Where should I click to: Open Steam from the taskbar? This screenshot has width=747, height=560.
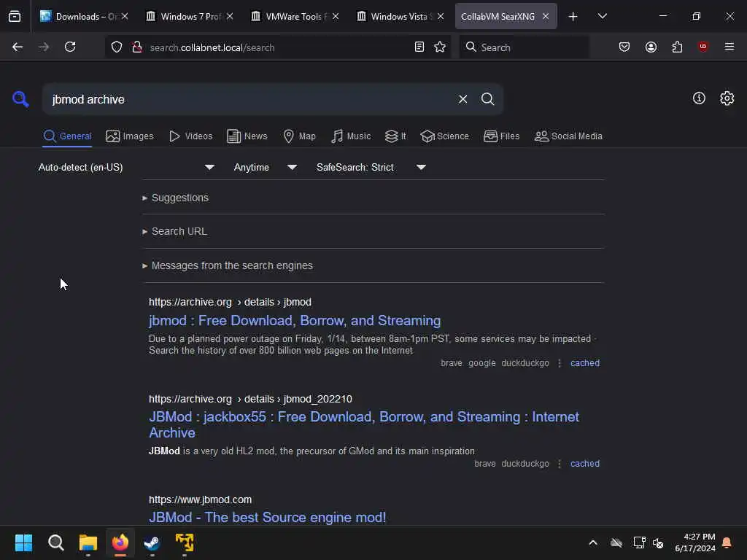152,542
